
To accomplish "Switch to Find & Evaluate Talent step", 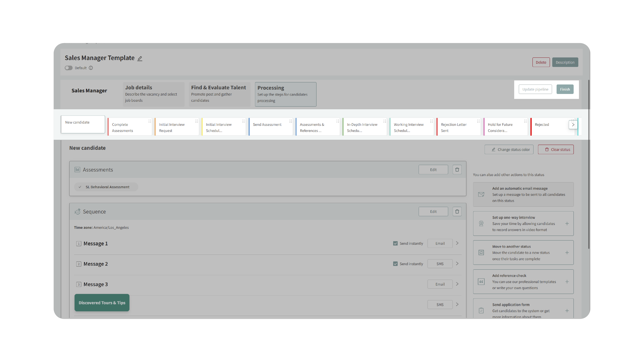I will click(x=219, y=94).
